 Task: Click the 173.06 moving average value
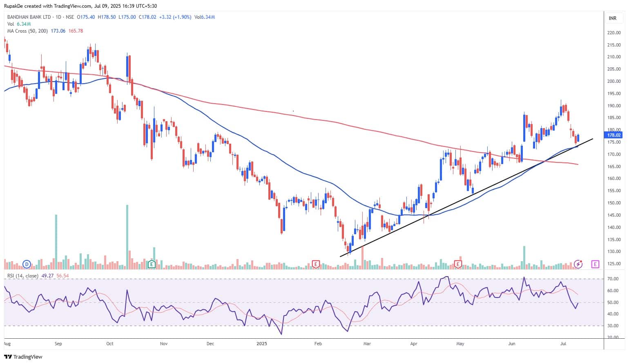click(58, 31)
